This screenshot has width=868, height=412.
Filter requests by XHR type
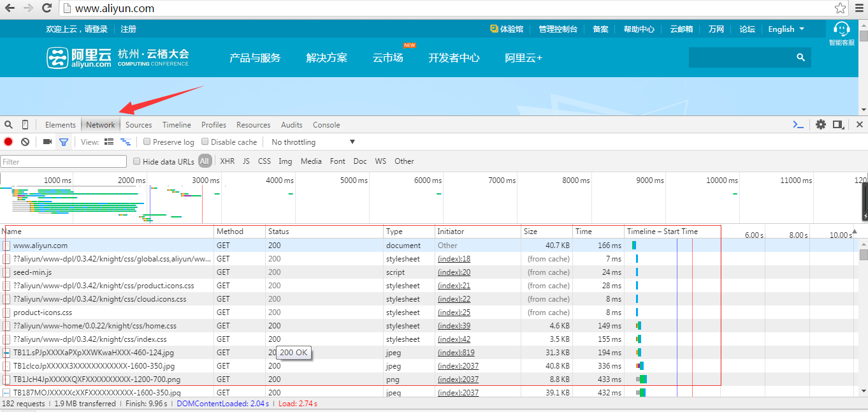coord(227,161)
